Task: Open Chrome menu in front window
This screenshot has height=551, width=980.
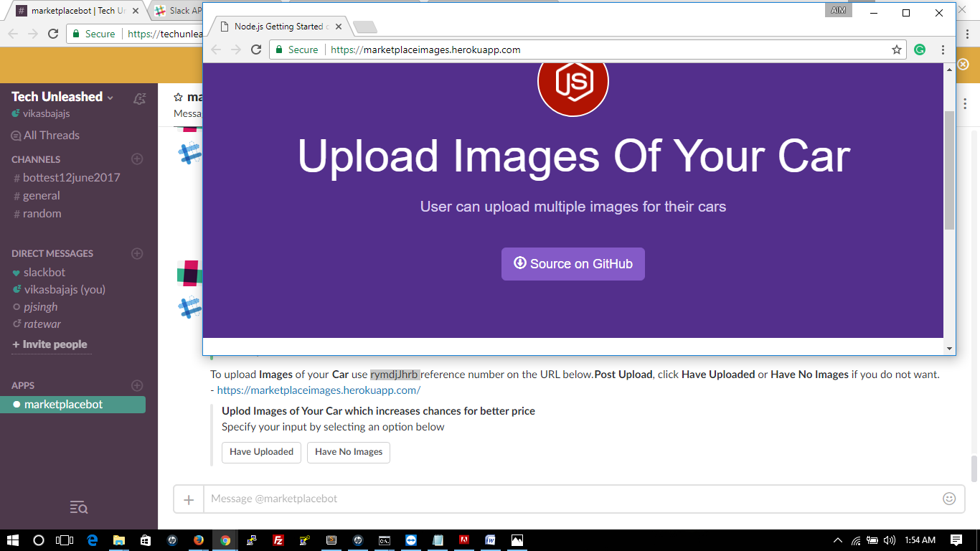Action: coord(943,50)
